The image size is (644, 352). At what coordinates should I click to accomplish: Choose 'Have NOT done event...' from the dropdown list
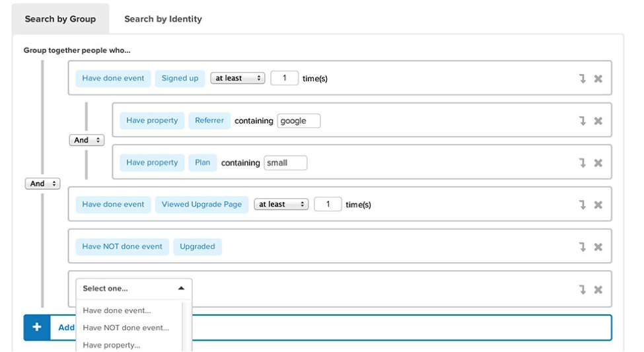pyautogui.click(x=126, y=328)
